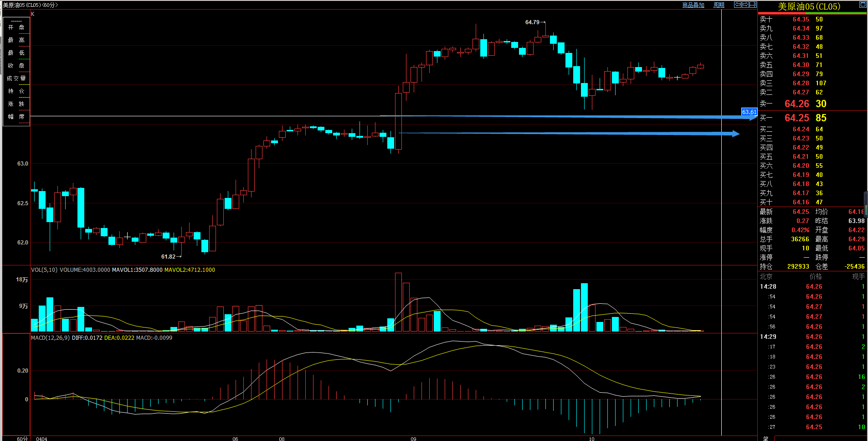Click the 最低 row in info box
Screen dimensions: 868x441
pyautogui.click(x=16, y=53)
